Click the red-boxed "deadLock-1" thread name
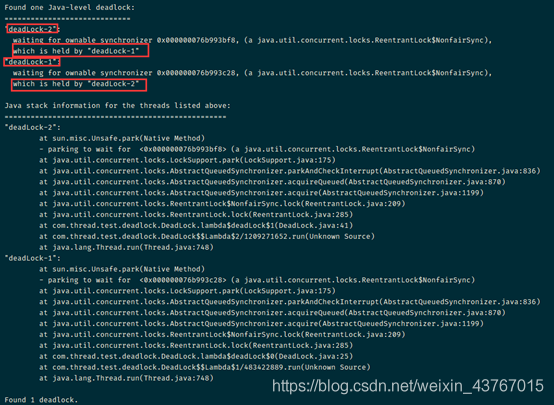 tap(32, 62)
